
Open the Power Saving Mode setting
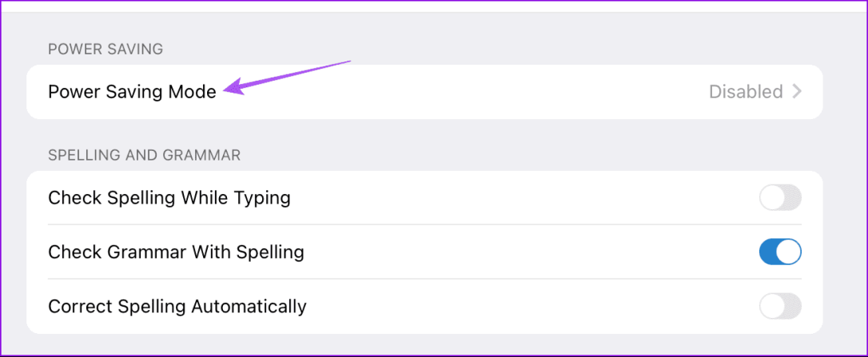point(132,92)
